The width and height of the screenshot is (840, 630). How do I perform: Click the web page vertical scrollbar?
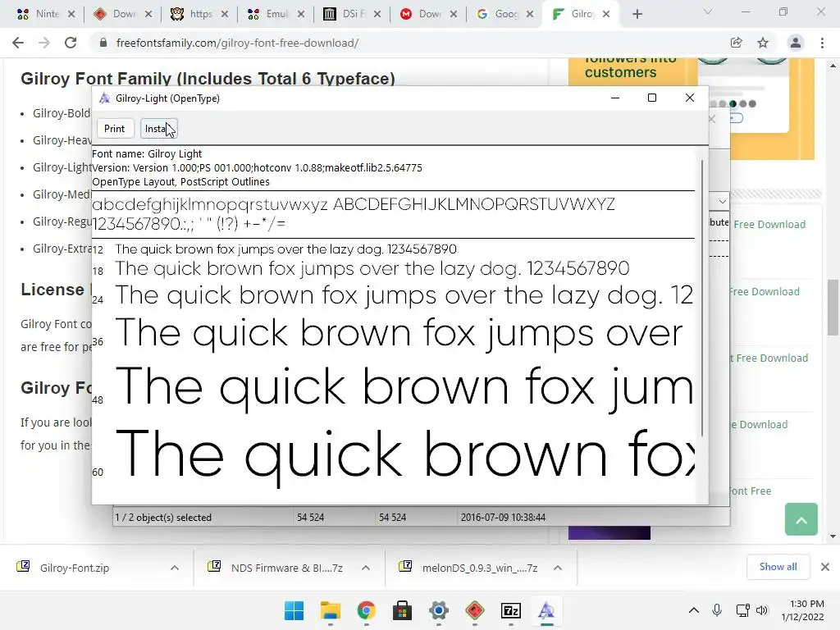click(833, 308)
